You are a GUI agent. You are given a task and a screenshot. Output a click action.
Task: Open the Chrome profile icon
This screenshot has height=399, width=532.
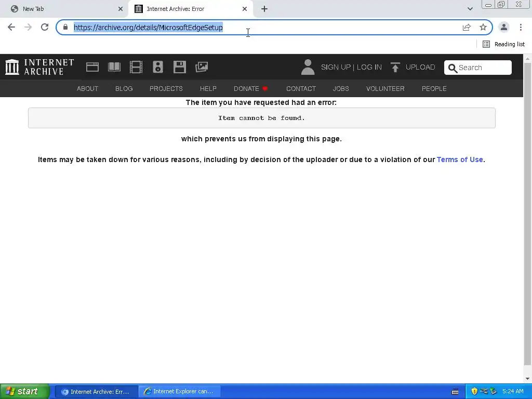pos(504,27)
